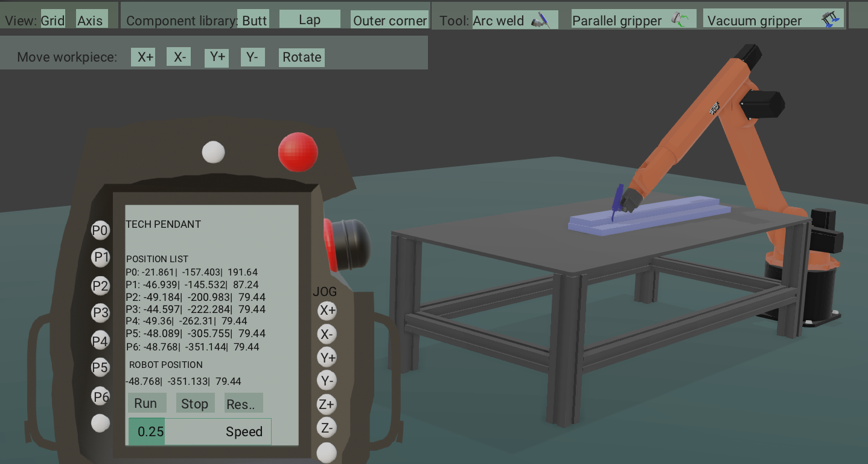
Task: Choose the Lap joint component
Action: [x=310, y=19]
